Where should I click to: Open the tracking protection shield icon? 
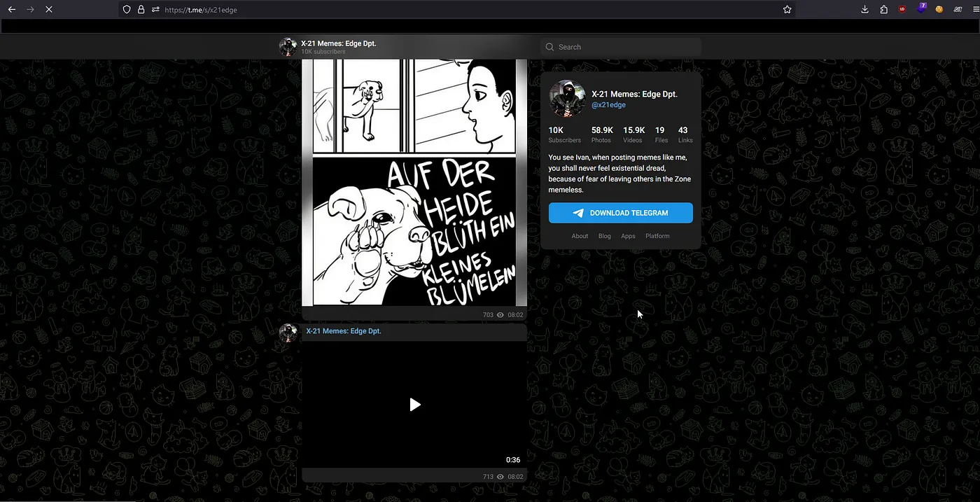[x=127, y=10]
